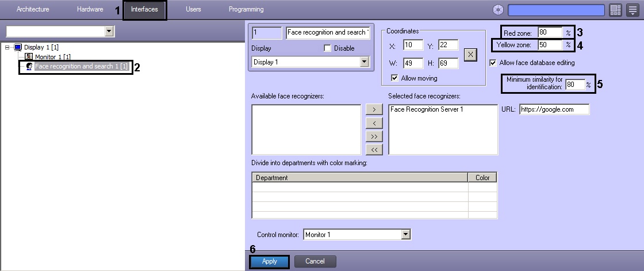Open the Programming tab
The width and height of the screenshot is (644, 271).
[x=246, y=9]
